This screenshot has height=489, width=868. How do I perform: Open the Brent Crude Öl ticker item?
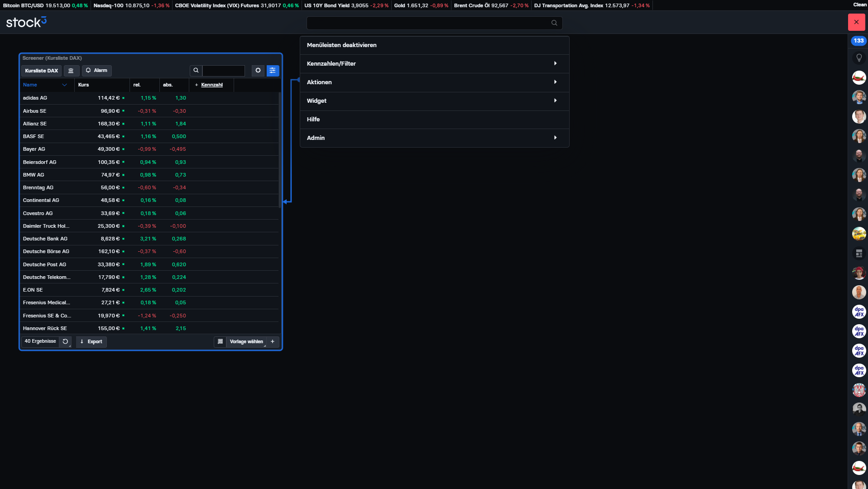point(491,5)
